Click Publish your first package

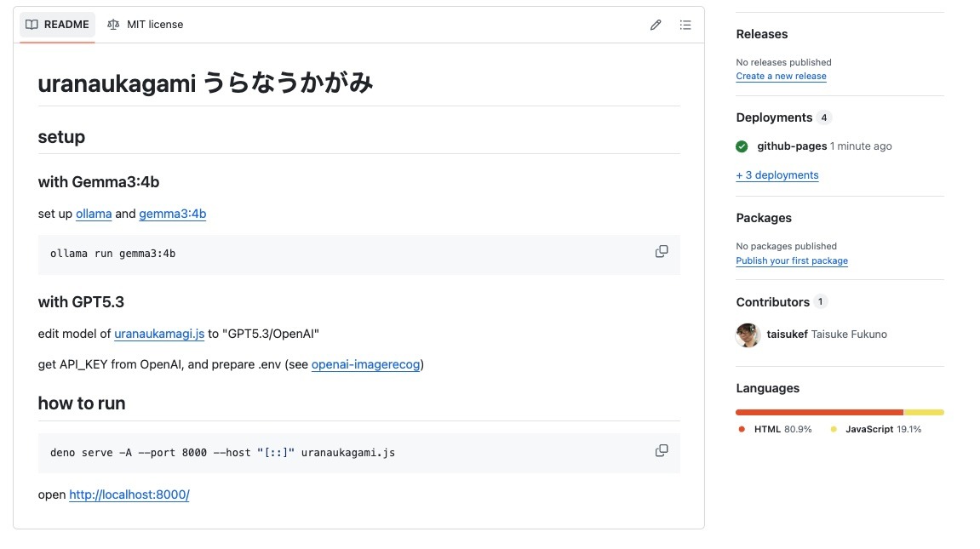[792, 260]
